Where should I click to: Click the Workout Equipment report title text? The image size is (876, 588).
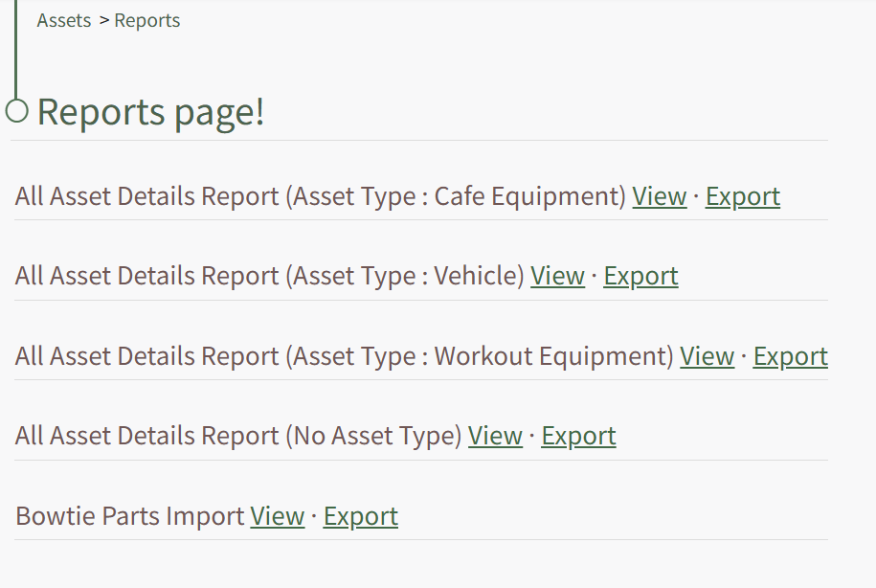pyautogui.click(x=344, y=356)
